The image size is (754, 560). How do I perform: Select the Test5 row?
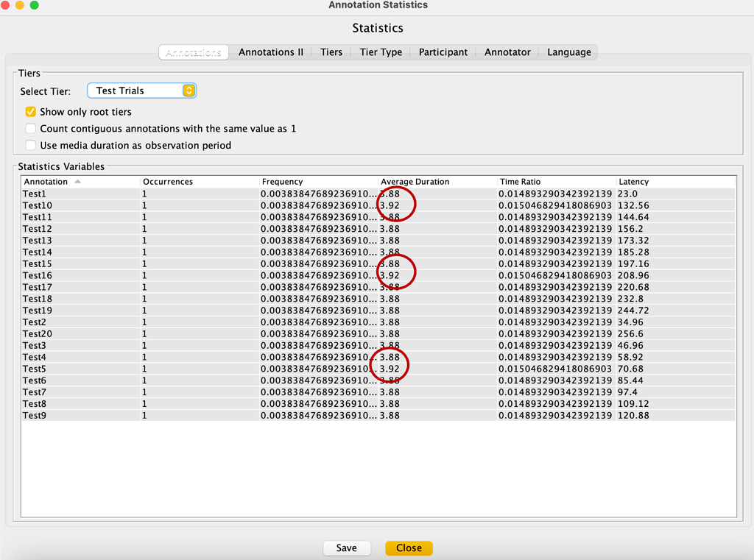pos(221,368)
